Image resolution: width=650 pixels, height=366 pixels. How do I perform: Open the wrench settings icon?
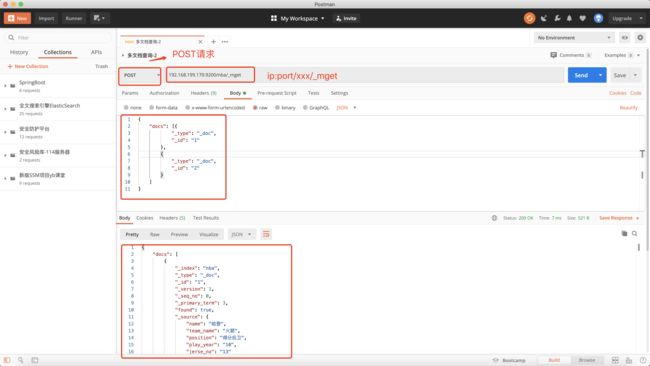(557, 18)
